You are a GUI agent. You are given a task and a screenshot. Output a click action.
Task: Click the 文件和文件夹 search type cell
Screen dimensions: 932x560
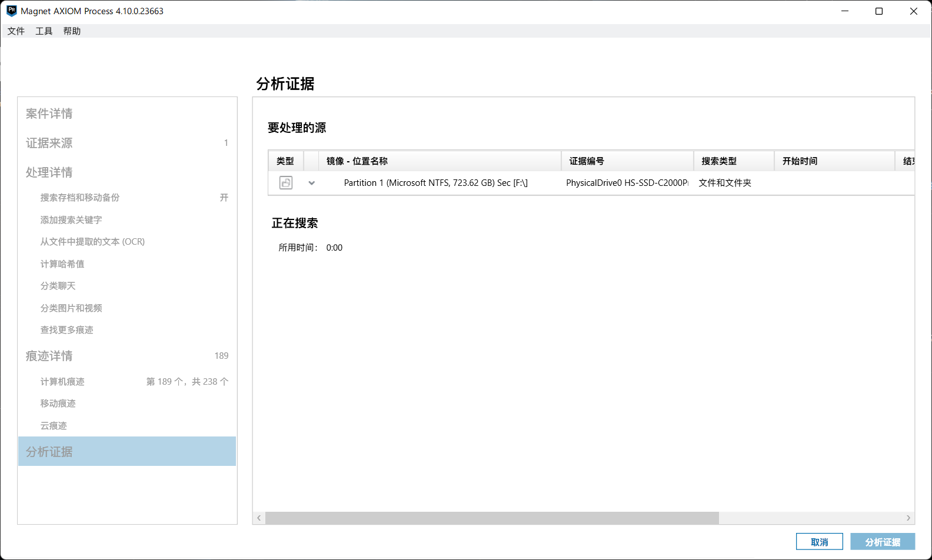tap(725, 183)
